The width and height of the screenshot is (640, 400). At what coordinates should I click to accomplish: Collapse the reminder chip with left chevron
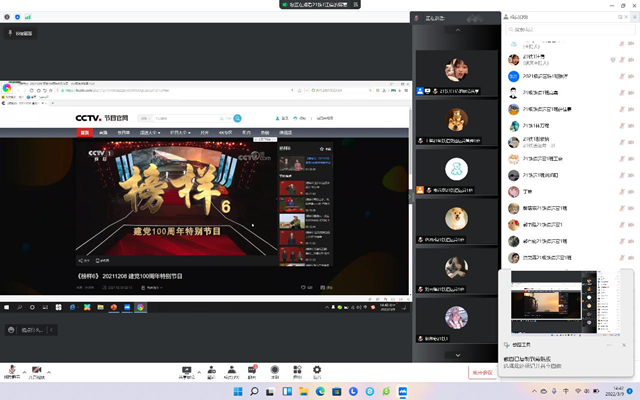click(51, 330)
